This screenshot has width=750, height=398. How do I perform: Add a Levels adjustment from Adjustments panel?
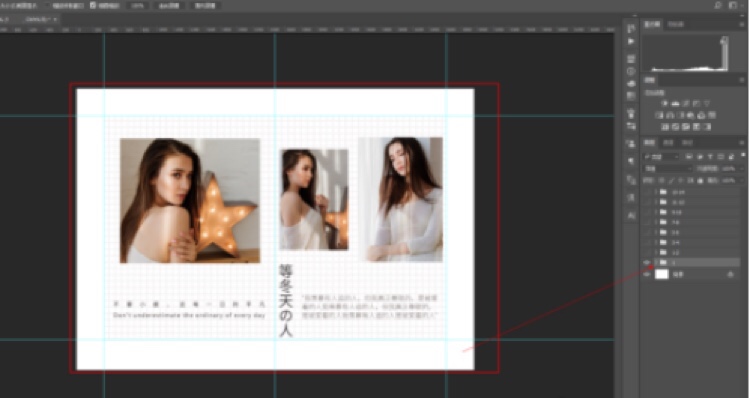point(675,103)
